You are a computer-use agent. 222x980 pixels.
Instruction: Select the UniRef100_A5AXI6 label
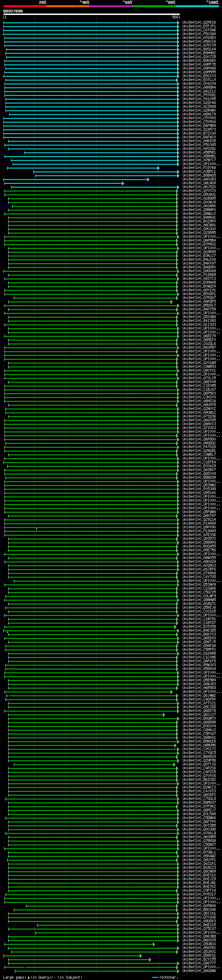coord(199,41)
